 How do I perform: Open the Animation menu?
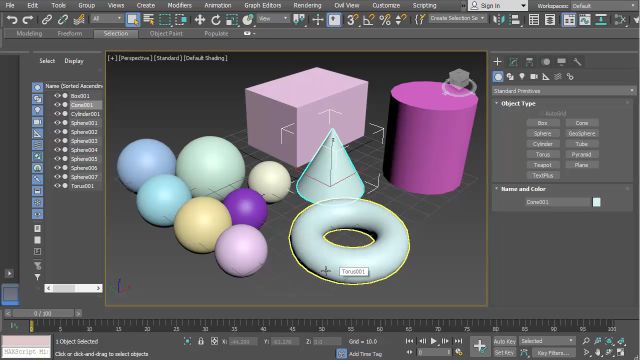pyautogui.click(x=218, y=5)
